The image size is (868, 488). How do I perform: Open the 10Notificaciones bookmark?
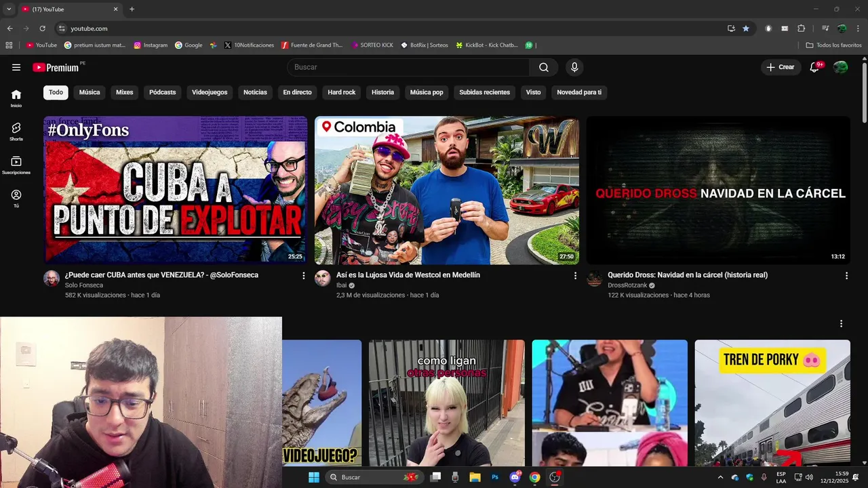point(249,45)
